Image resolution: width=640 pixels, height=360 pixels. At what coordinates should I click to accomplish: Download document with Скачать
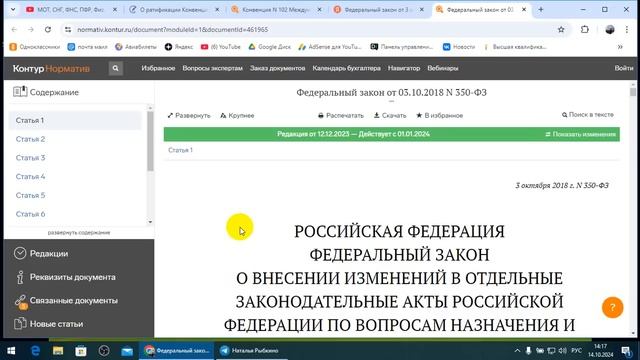[390, 116]
